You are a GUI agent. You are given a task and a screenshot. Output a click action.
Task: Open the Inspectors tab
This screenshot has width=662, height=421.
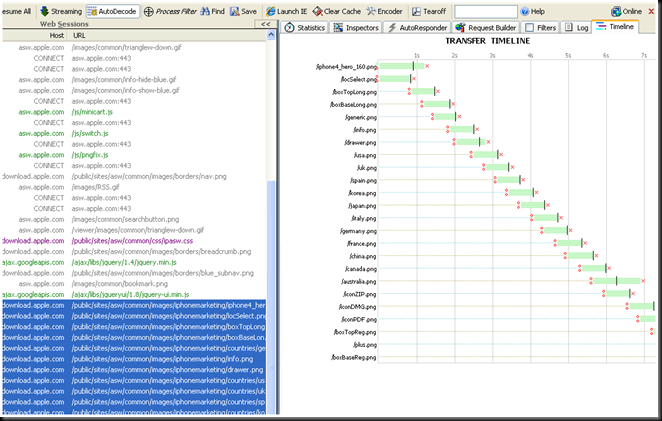tap(355, 27)
